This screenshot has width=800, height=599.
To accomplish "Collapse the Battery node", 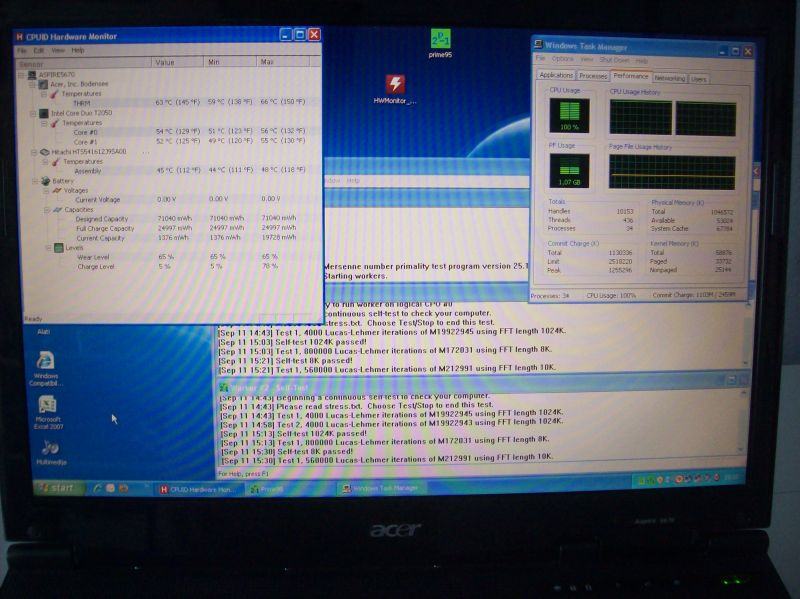I will 35,181.
